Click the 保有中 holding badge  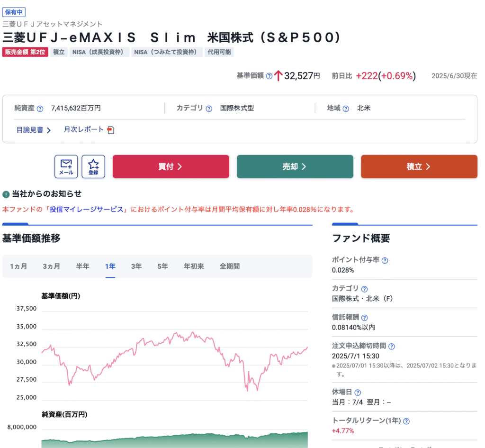pyautogui.click(x=14, y=12)
